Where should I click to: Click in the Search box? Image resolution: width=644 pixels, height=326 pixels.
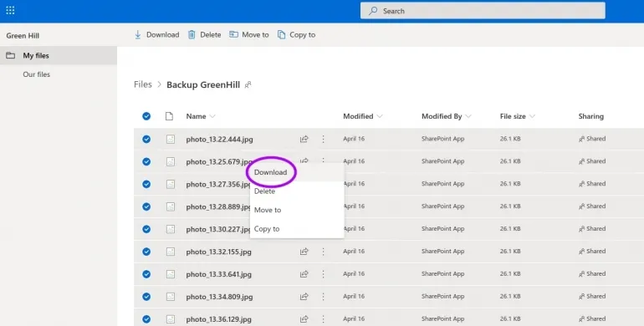point(483,11)
